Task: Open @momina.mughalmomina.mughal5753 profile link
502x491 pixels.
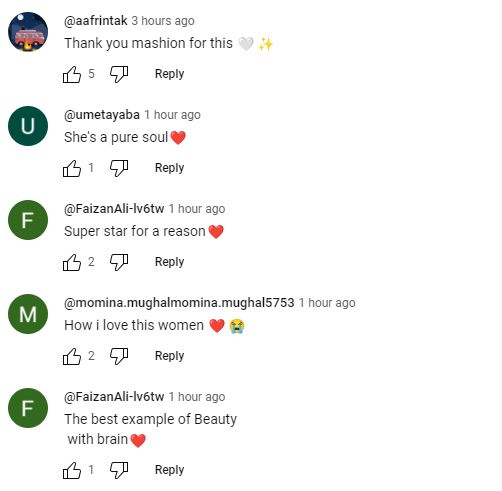Action: point(179,303)
